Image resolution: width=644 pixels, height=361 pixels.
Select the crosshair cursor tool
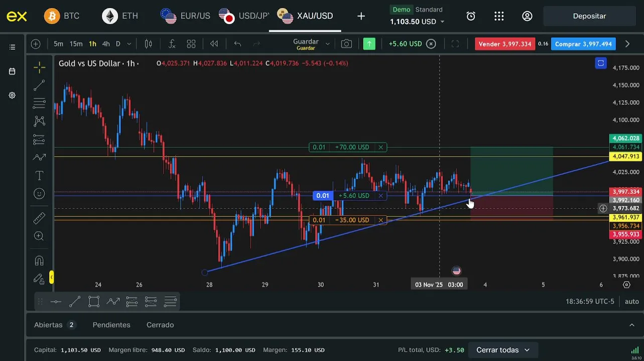click(39, 67)
